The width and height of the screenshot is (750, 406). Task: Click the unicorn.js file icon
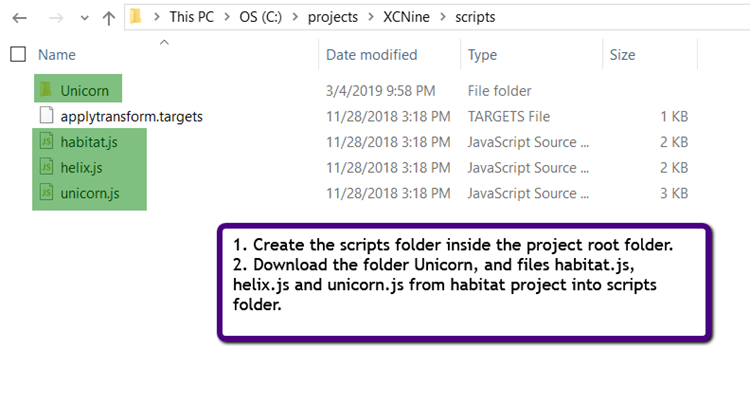(46, 192)
